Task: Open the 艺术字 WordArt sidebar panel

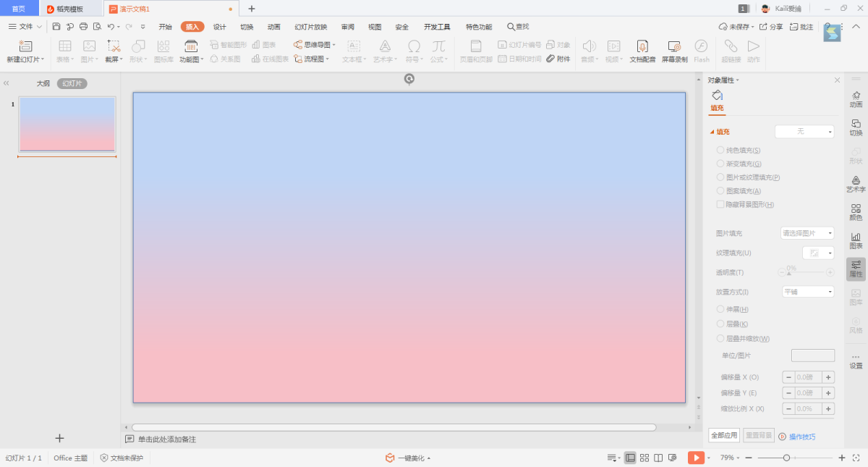Action: [x=856, y=184]
